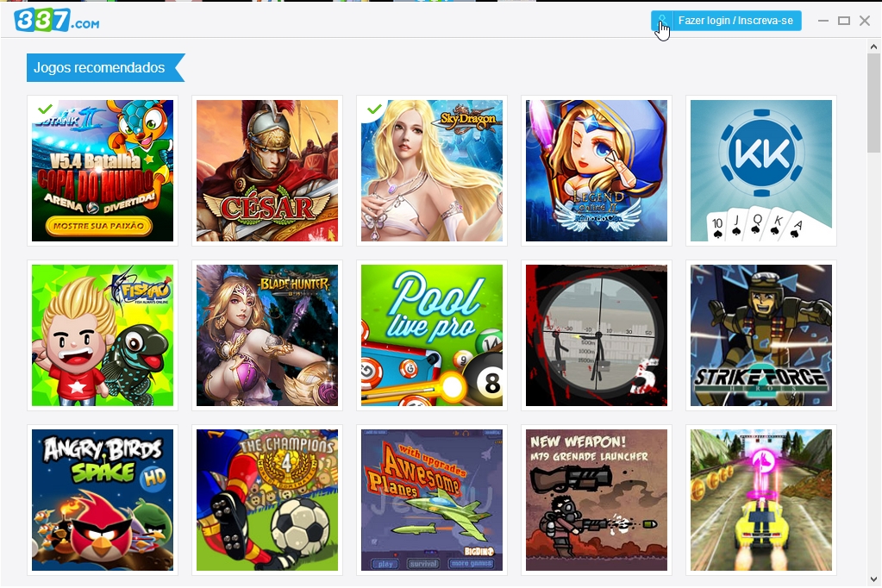Screen dimensions: 882x588
Task: Toggle the checkmark on DDTank tile
Action: pos(46,109)
